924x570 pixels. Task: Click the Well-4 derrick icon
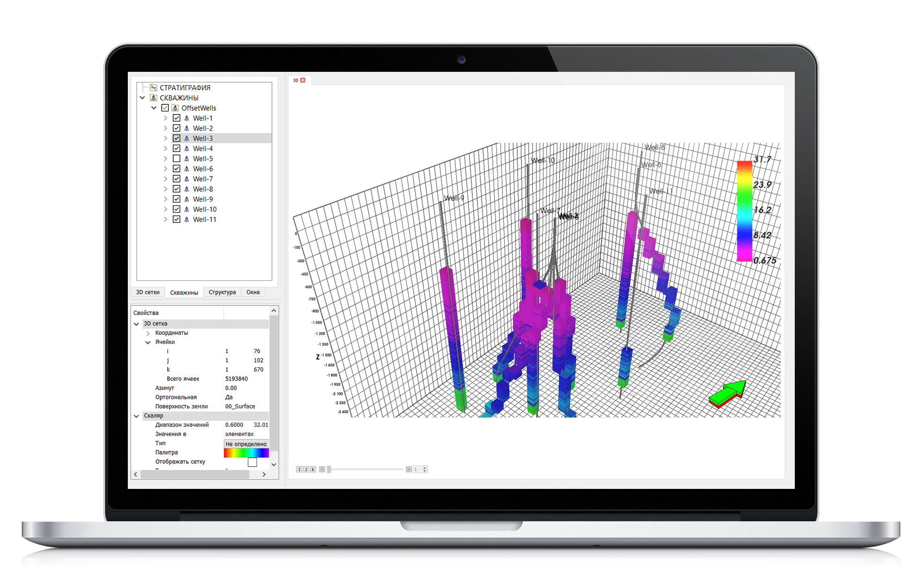pos(187,149)
